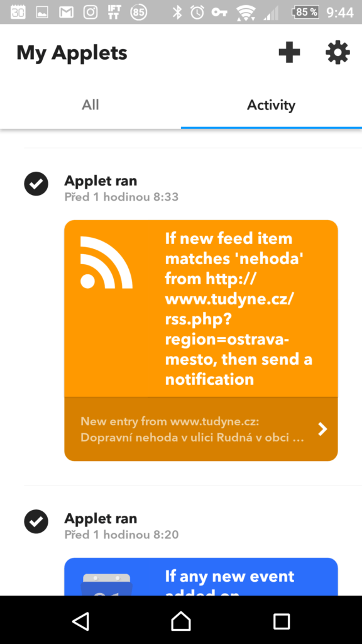Tap the recent apps square button

pyautogui.click(x=282, y=621)
